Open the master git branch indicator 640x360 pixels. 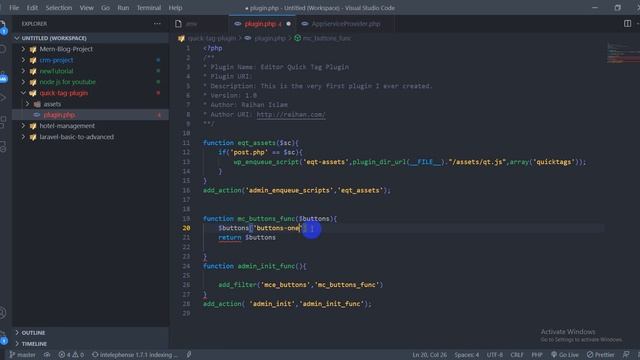(x=22, y=355)
